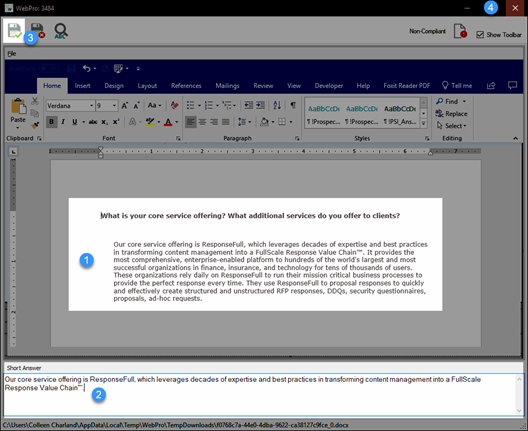Click the non-compliant document icon
Screen dimensions: 528x431
click(460, 31)
